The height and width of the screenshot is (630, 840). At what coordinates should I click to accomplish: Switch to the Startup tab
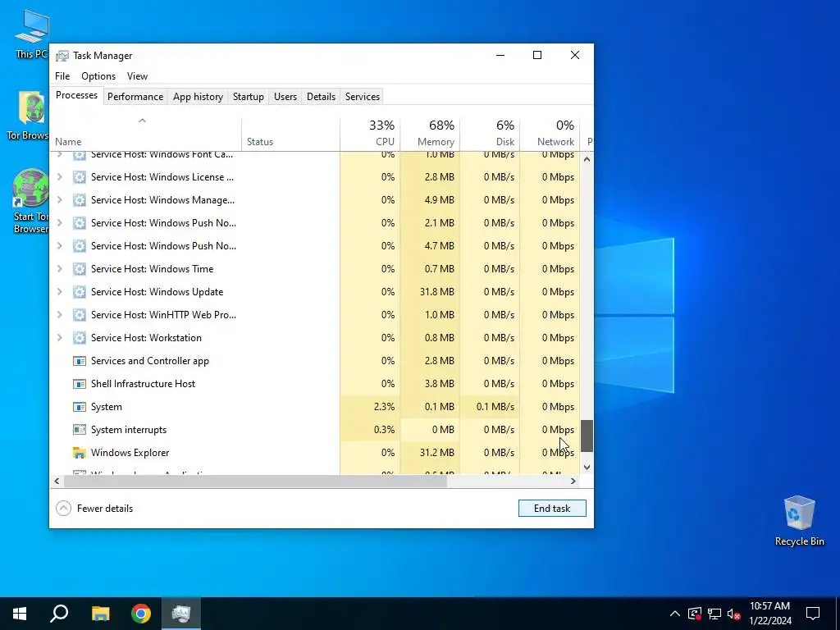coord(248,97)
